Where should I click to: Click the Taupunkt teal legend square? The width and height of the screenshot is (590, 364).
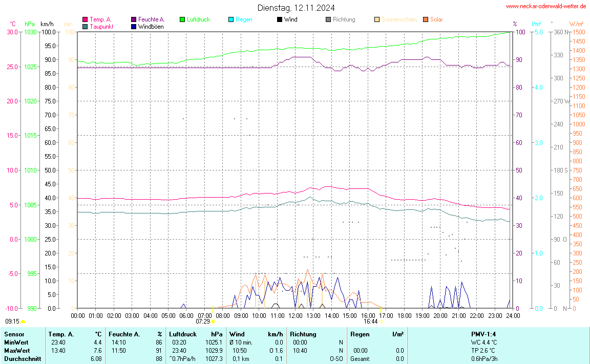(85, 26)
